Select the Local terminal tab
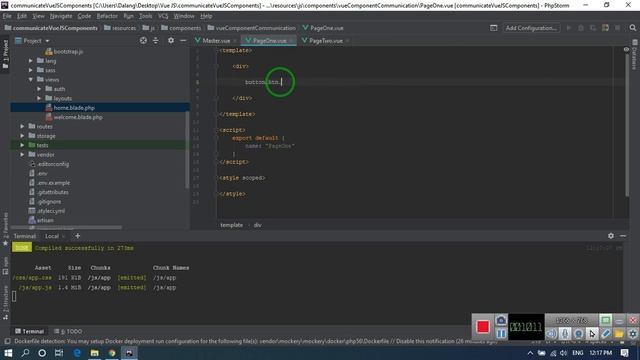This screenshot has width=640, height=360. click(52, 236)
